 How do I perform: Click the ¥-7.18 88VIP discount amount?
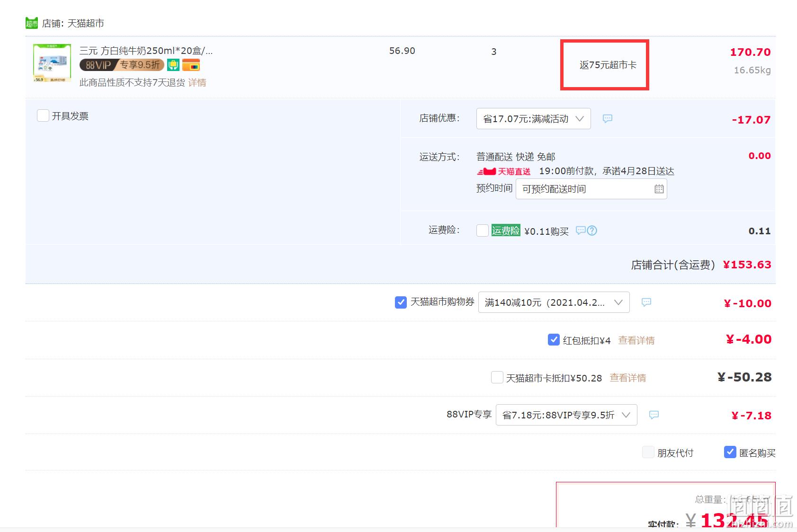tap(751, 416)
